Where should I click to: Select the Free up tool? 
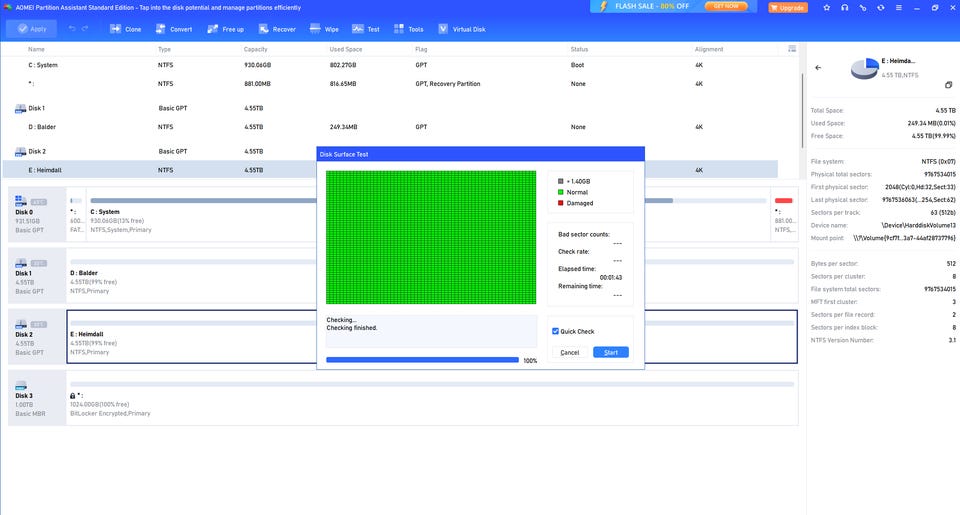225,29
